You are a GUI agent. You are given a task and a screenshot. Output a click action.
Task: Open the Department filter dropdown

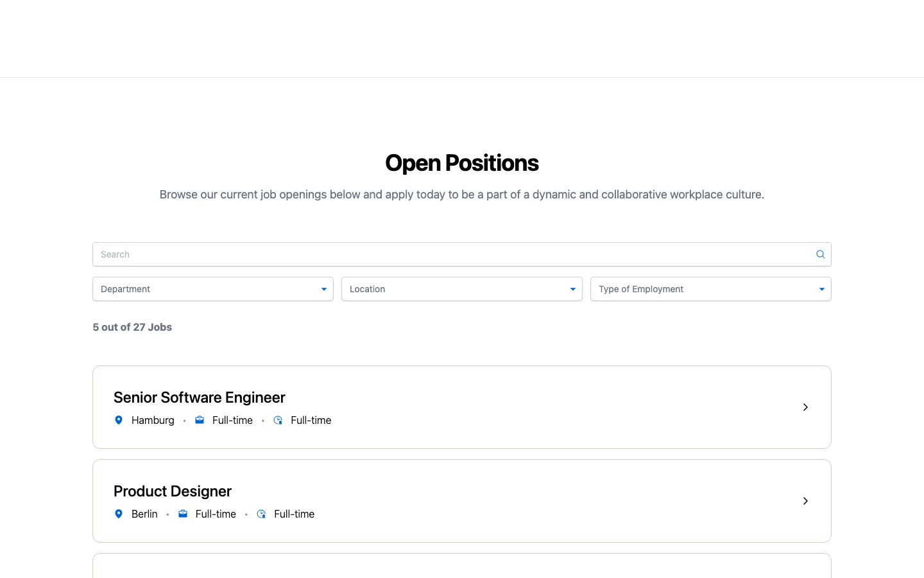coord(213,289)
